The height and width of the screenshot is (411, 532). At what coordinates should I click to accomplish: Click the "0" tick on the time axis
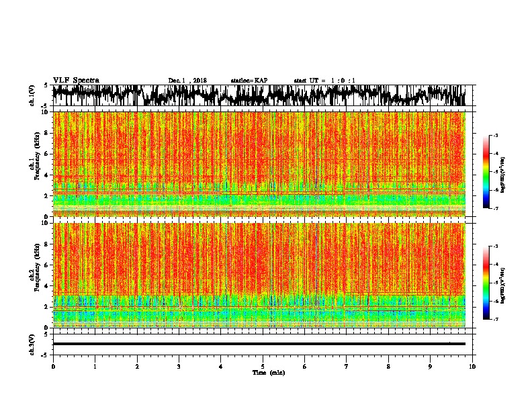pyautogui.click(x=53, y=367)
